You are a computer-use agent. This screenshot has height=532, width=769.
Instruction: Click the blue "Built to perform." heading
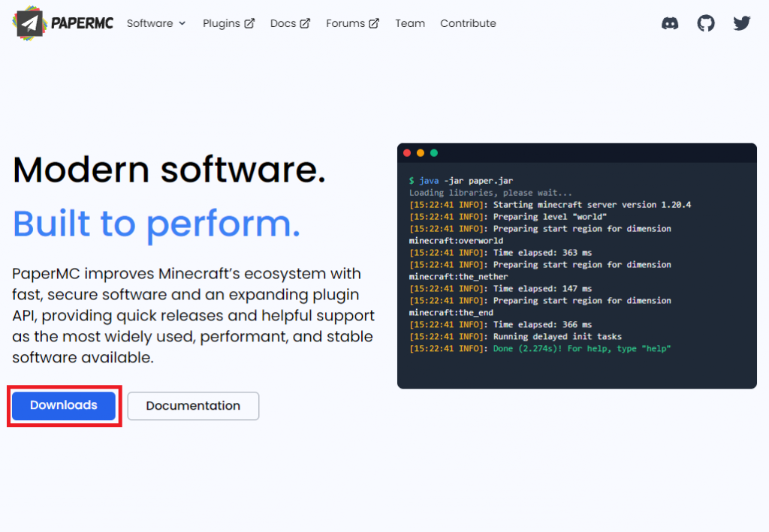(x=156, y=223)
